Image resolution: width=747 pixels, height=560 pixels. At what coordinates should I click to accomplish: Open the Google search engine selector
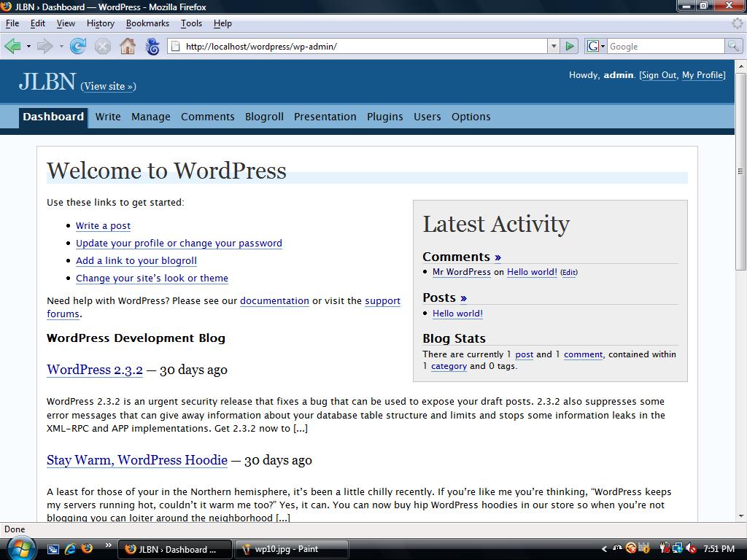(596, 46)
